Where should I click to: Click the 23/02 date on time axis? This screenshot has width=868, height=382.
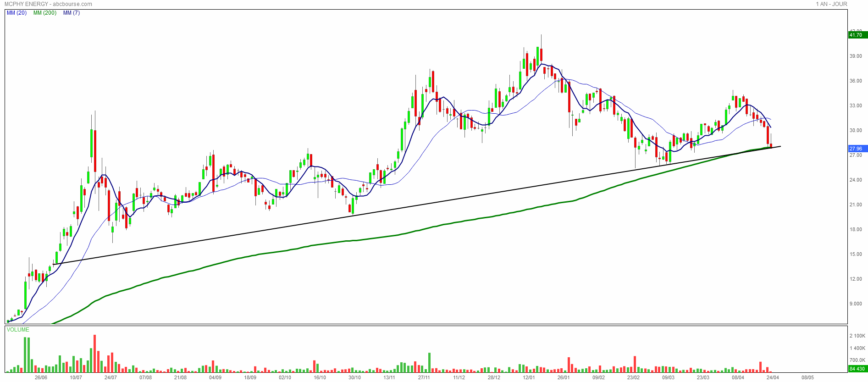(x=634, y=378)
